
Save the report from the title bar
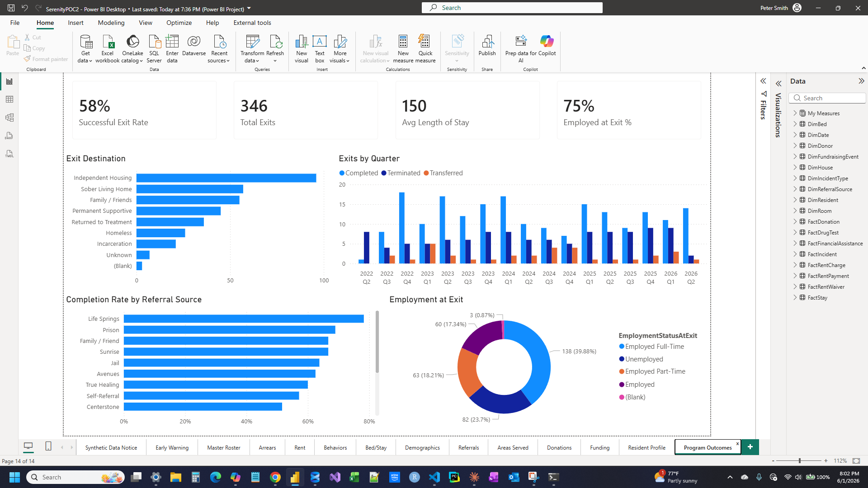click(x=11, y=8)
